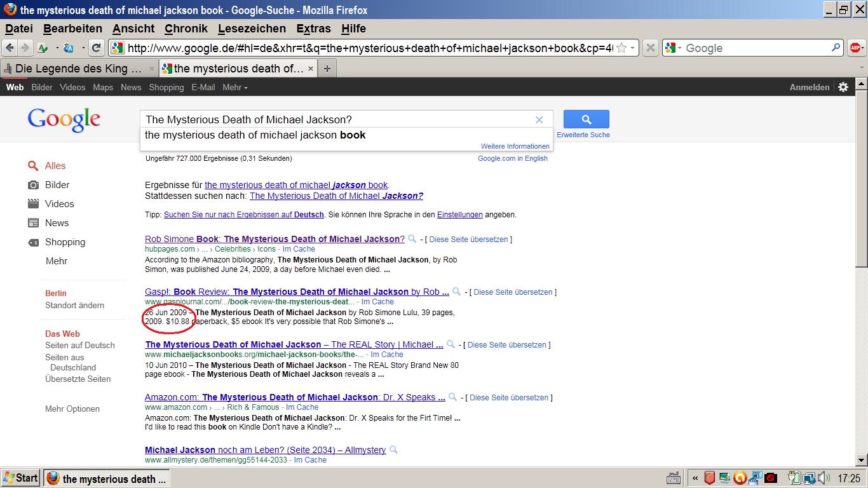
Task: Open the Ansicht menu
Action: pyautogui.click(x=133, y=29)
